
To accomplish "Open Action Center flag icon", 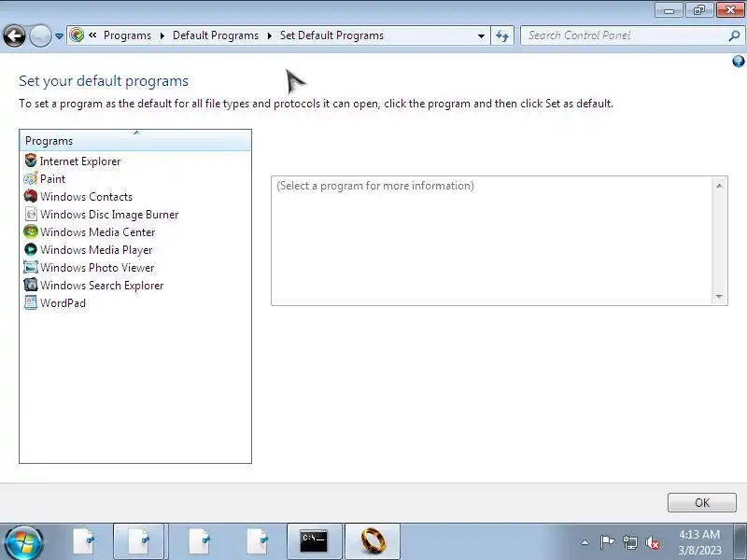I will coord(607,542).
